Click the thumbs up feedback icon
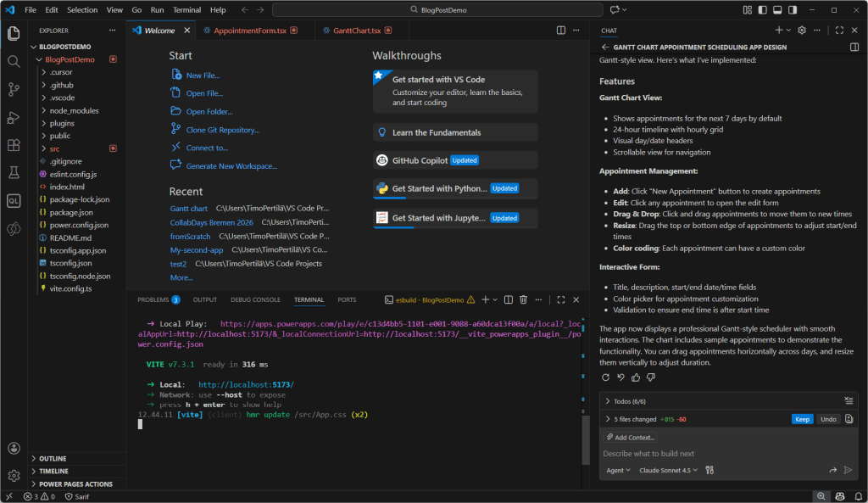The height and width of the screenshot is (503, 868). 637,377
